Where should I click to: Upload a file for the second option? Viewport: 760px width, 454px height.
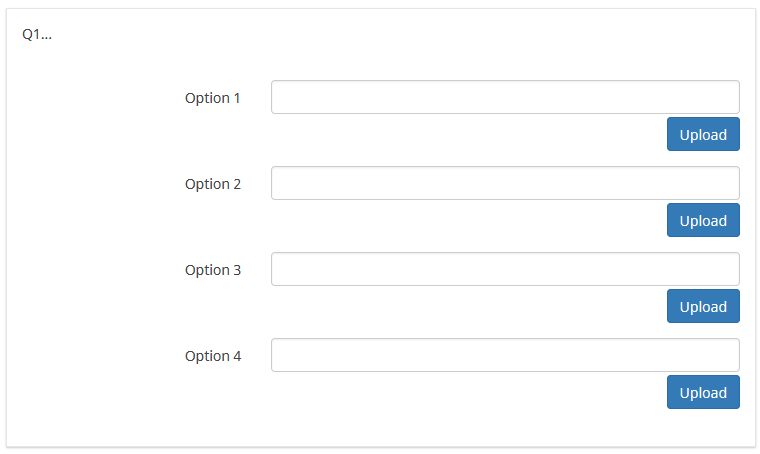pyautogui.click(x=703, y=220)
